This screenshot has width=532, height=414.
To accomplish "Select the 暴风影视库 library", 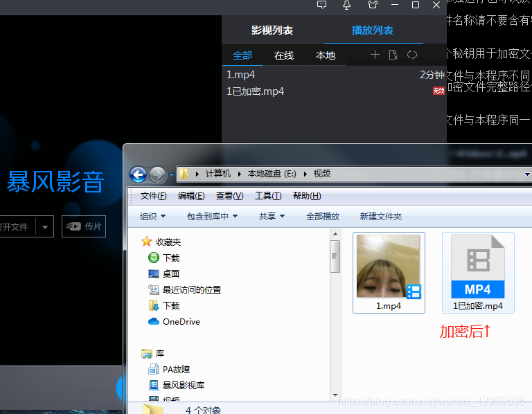I will pos(184,385).
